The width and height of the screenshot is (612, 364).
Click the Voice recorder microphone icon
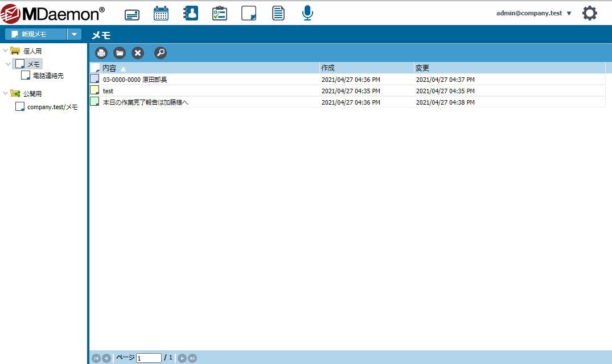click(x=307, y=14)
